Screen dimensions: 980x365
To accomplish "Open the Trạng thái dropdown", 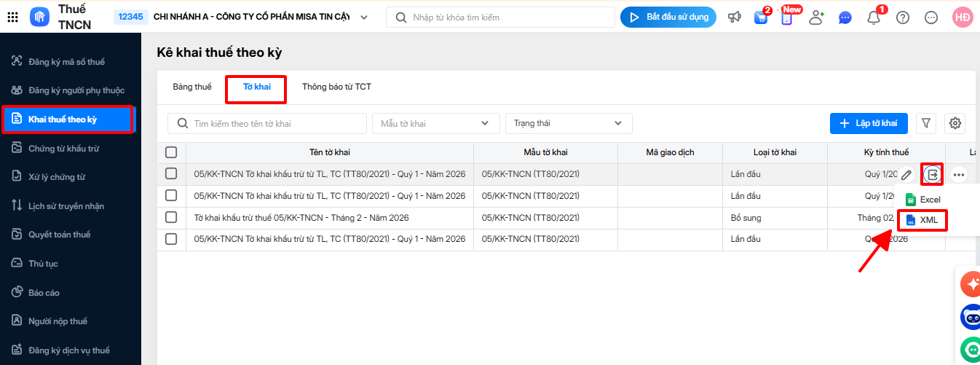I will (x=569, y=124).
